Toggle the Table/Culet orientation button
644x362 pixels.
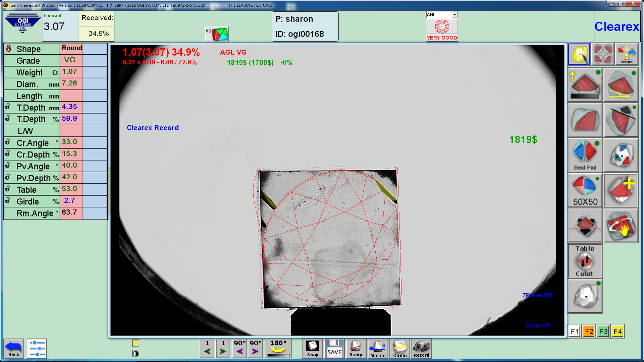(x=585, y=261)
